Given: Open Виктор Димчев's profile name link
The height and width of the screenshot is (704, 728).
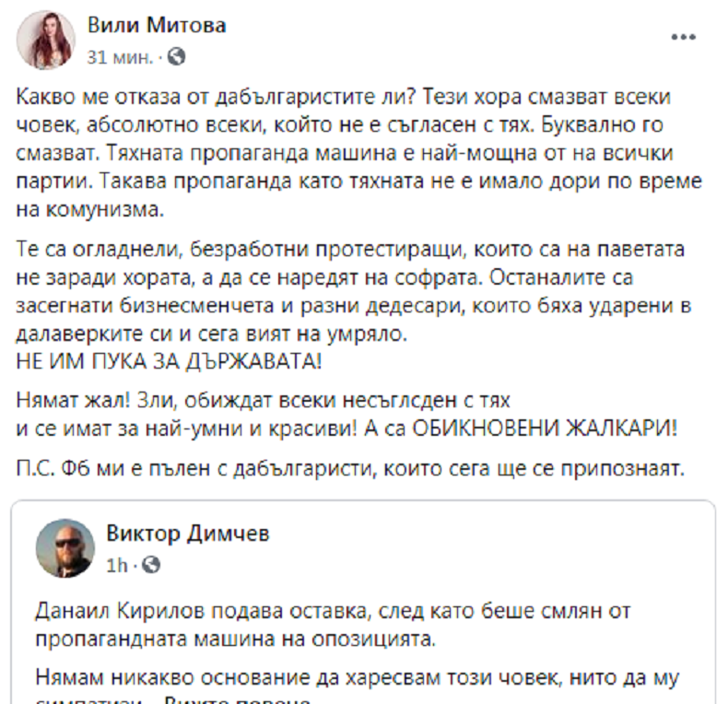Looking at the screenshot, I should point(188,534).
